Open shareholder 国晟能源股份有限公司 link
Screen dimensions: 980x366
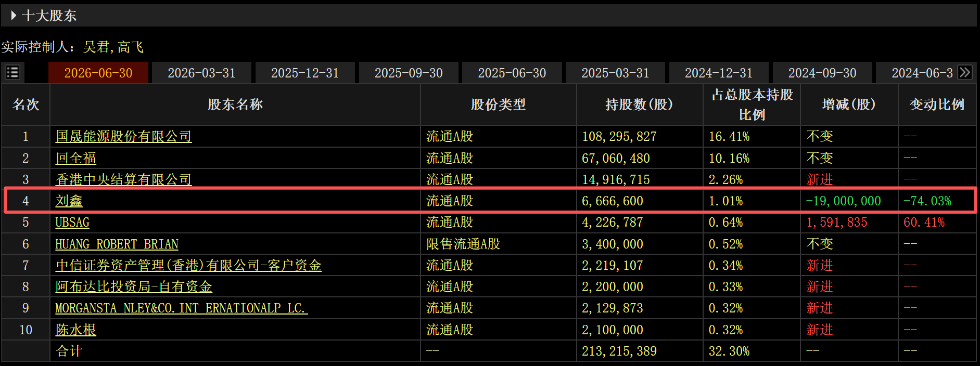pos(124,136)
